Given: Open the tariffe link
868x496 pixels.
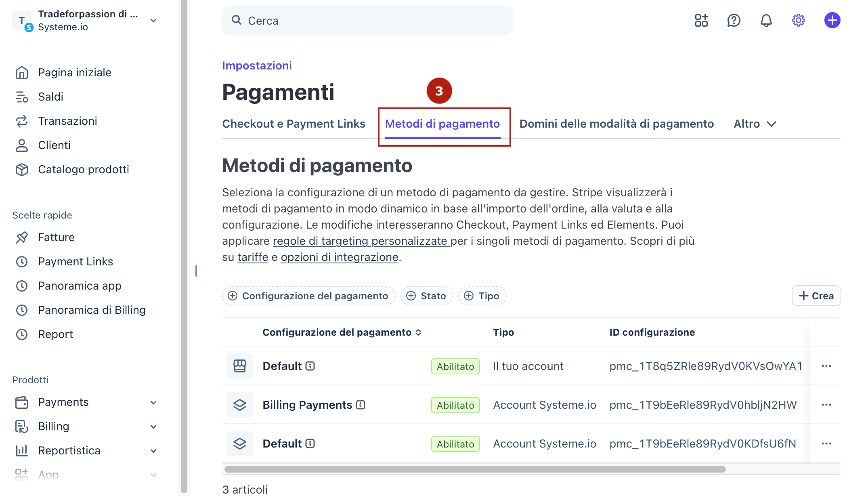Looking at the screenshot, I should tap(253, 257).
